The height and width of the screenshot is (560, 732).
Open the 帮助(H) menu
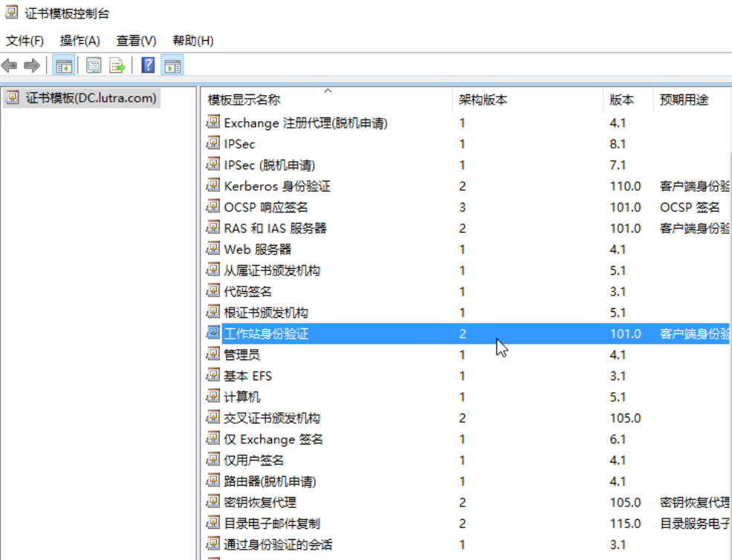(x=192, y=41)
